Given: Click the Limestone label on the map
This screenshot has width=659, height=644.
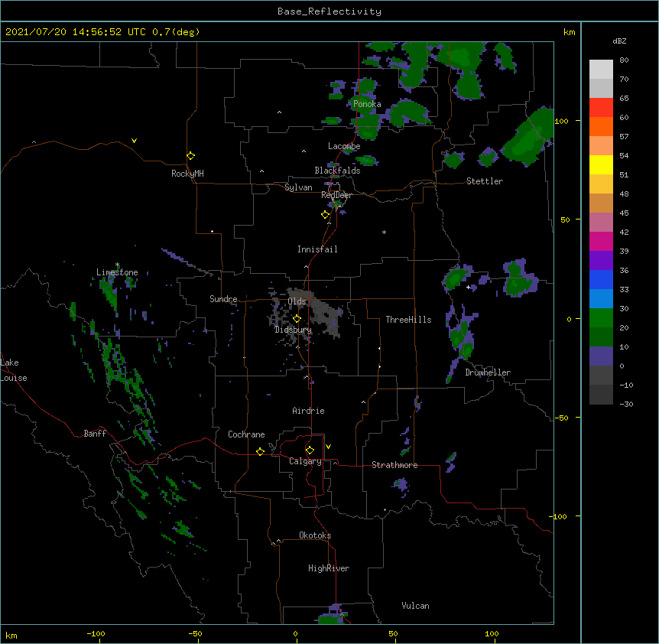Looking at the screenshot, I should tap(117, 272).
